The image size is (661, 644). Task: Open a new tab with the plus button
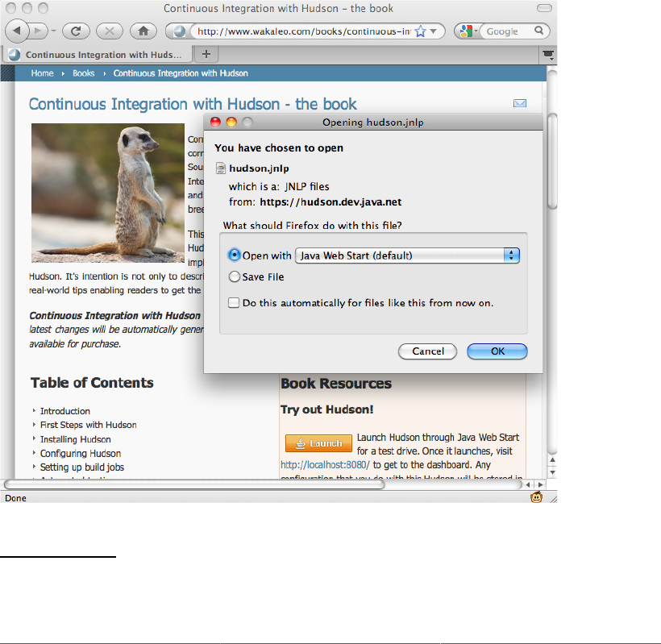[x=206, y=54]
